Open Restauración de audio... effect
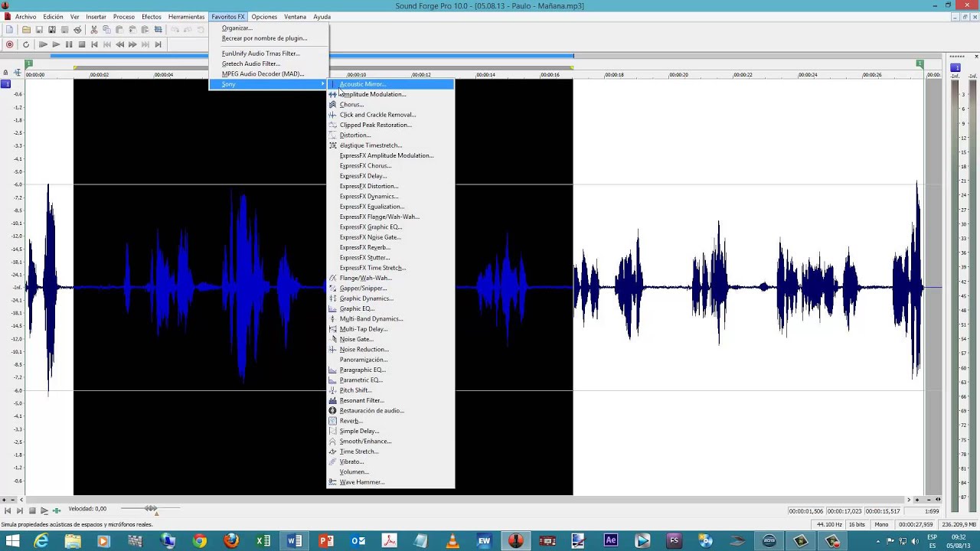Screen dimensions: 980x551 (390, 411)
